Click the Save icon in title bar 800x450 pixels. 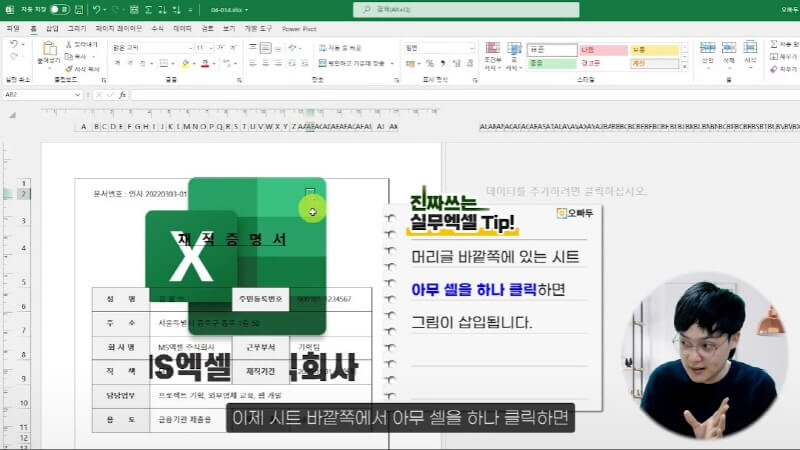click(79, 9)
